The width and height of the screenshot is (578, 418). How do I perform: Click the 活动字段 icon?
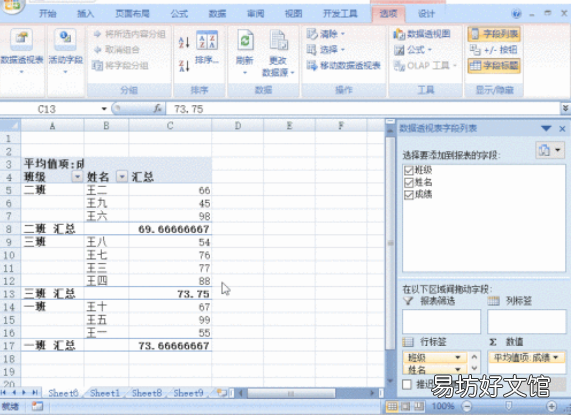pos(65,39)
